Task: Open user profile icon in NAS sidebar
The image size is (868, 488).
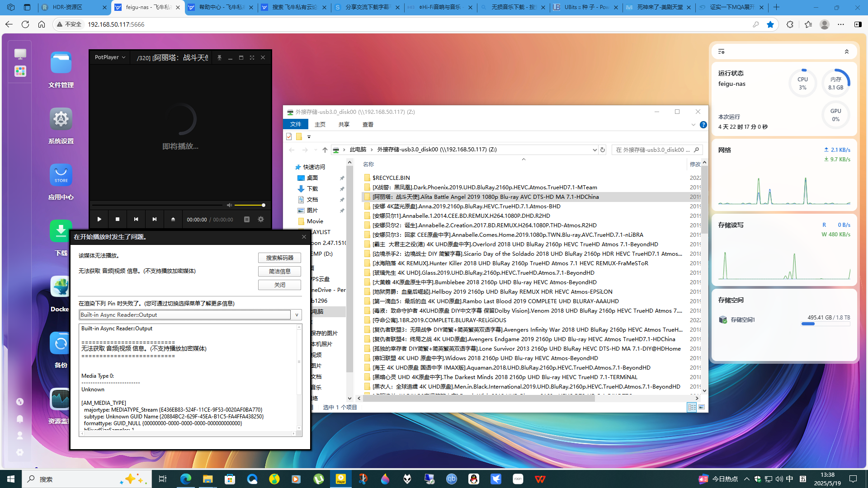Action: click(x=20, y=436)
